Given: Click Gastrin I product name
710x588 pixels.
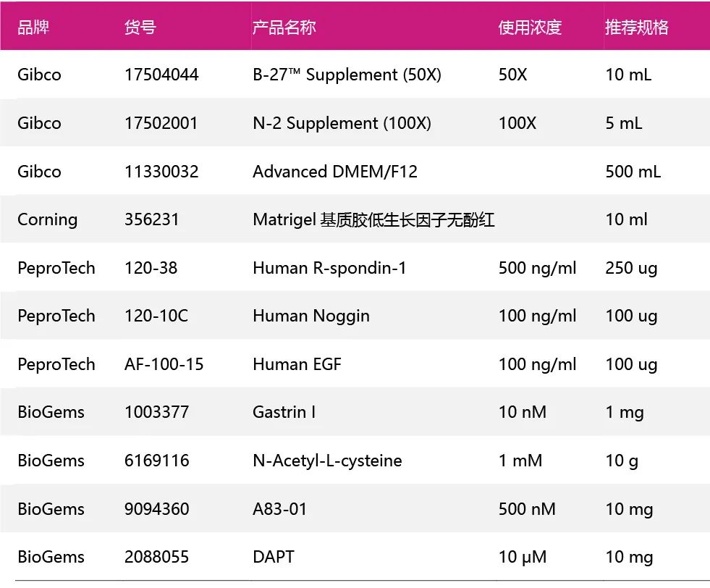Looking at the screenshot, I should [284, 412].
